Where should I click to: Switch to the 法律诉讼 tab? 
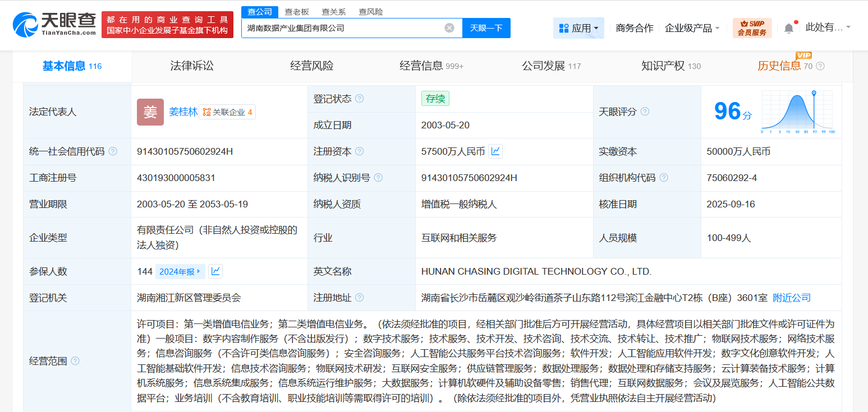click(x=191, y=66)
